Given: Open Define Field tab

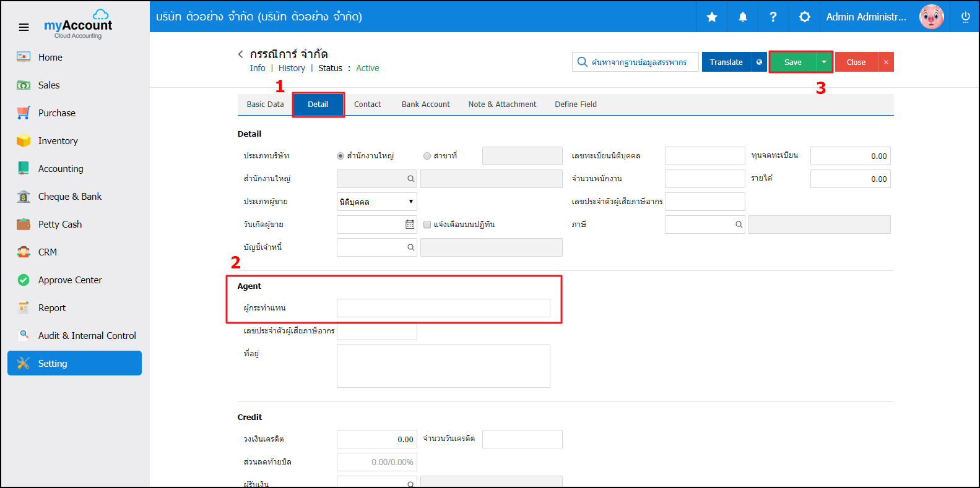Looking at the screenshot, I should coord(576,104).
